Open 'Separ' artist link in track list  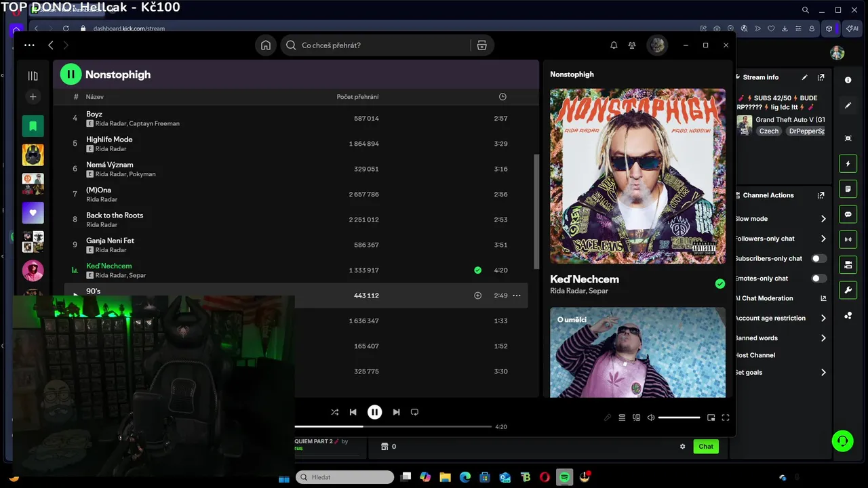click(138, 276)
